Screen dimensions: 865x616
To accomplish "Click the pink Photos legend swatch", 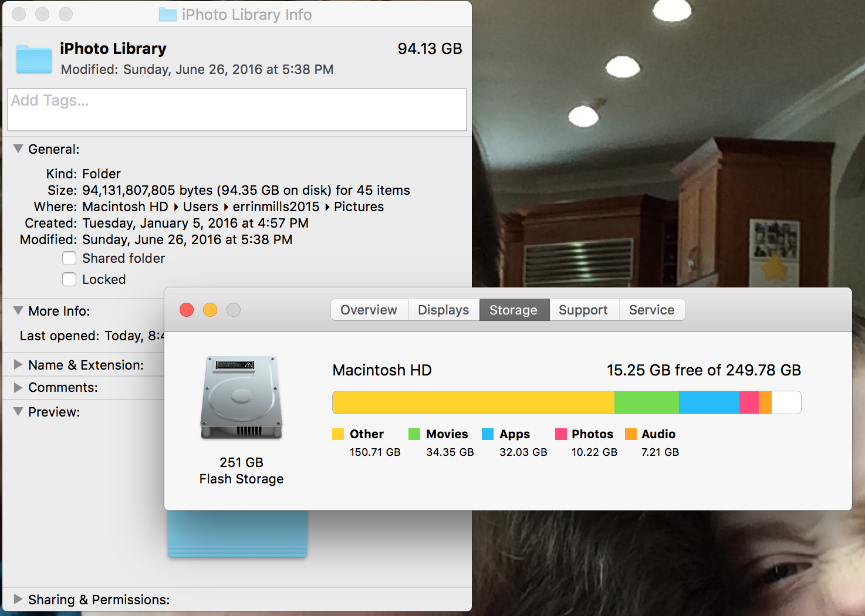I will click(x=561, y=434).
